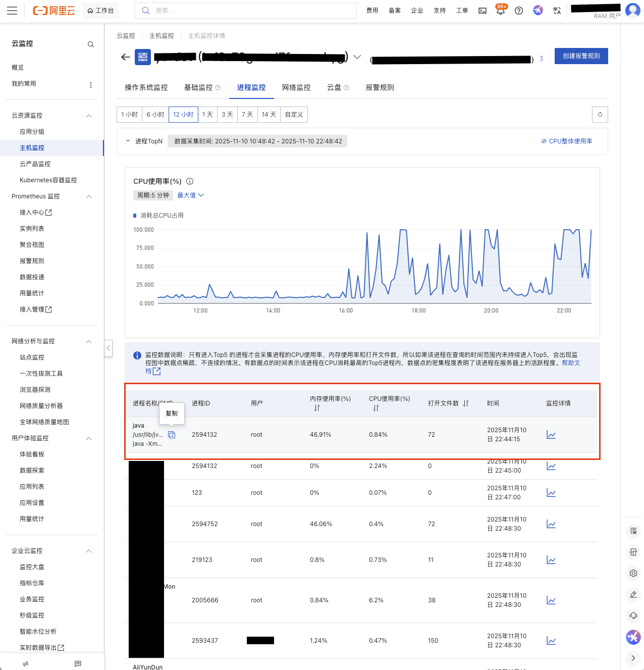Image resolution: width=644 pixels, height=670 pixels.
Task: Click the sidebar search magnifier icon
Action: (91, 44)
